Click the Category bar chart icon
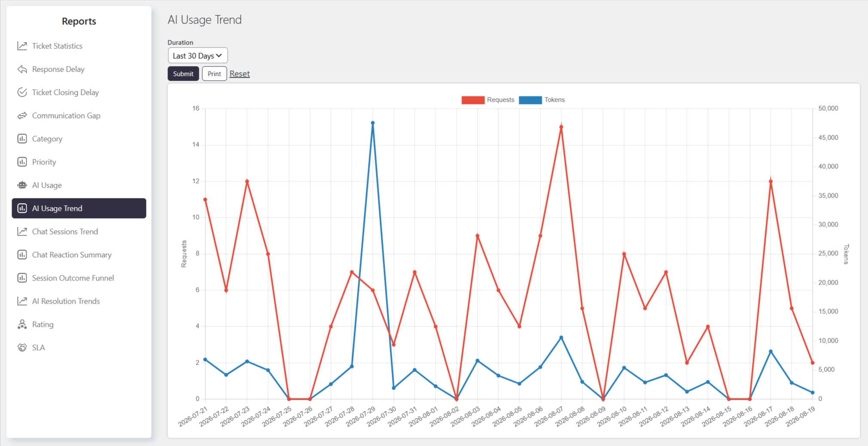The height and width of the screenshot is (446, 868). (22, 139)
